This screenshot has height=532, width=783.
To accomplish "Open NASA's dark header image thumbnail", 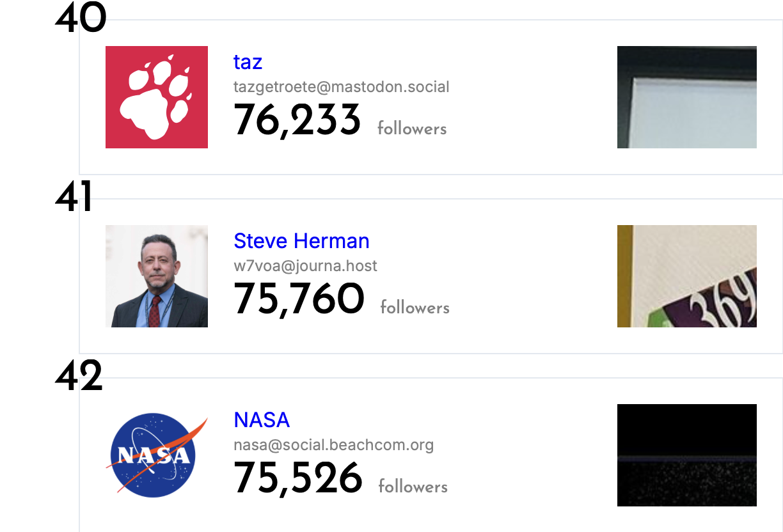I will 687,455.
